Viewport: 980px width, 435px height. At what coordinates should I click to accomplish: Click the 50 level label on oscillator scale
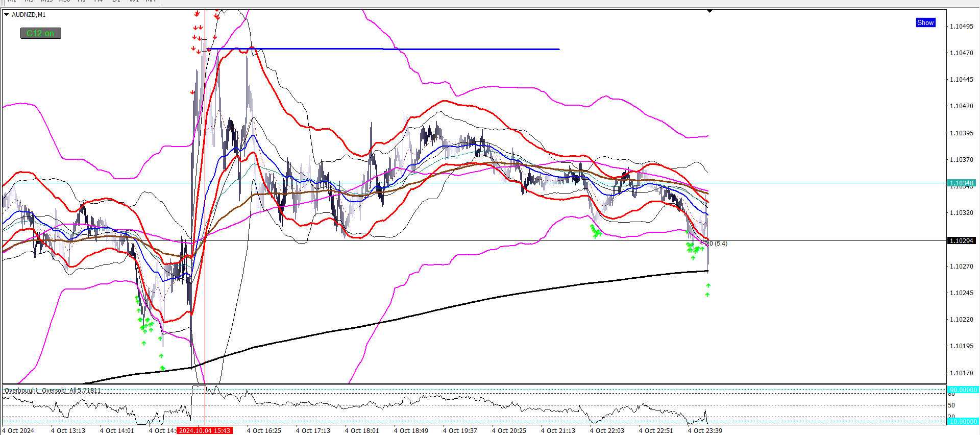coord(951,405)
